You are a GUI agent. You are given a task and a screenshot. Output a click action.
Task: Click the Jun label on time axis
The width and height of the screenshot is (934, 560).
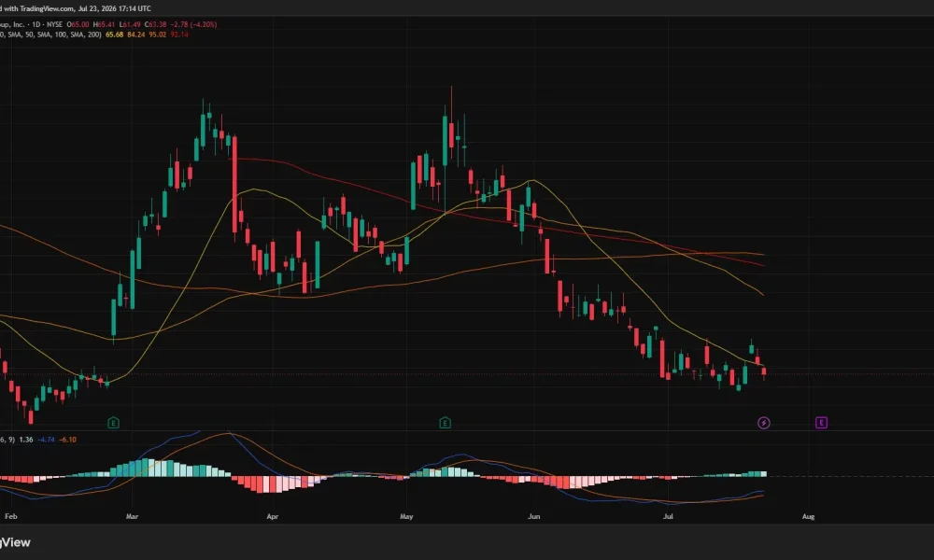pos(533,516)
